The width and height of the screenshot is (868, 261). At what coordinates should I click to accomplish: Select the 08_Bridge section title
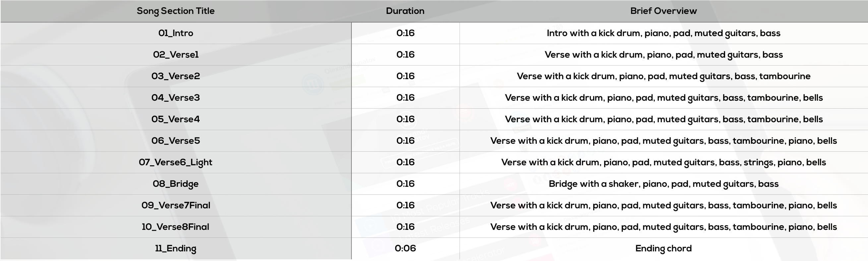click(175, 184)
